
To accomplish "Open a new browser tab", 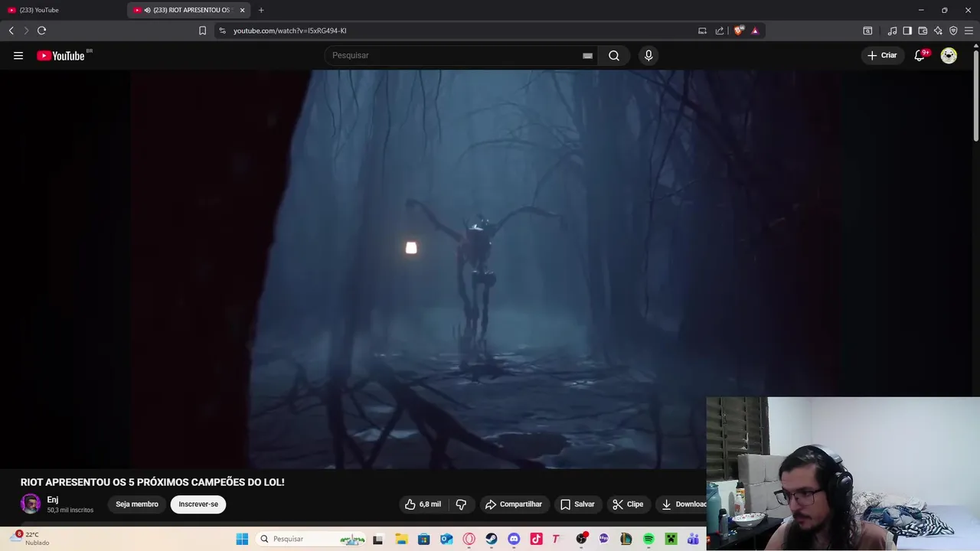I will point(261,10).
